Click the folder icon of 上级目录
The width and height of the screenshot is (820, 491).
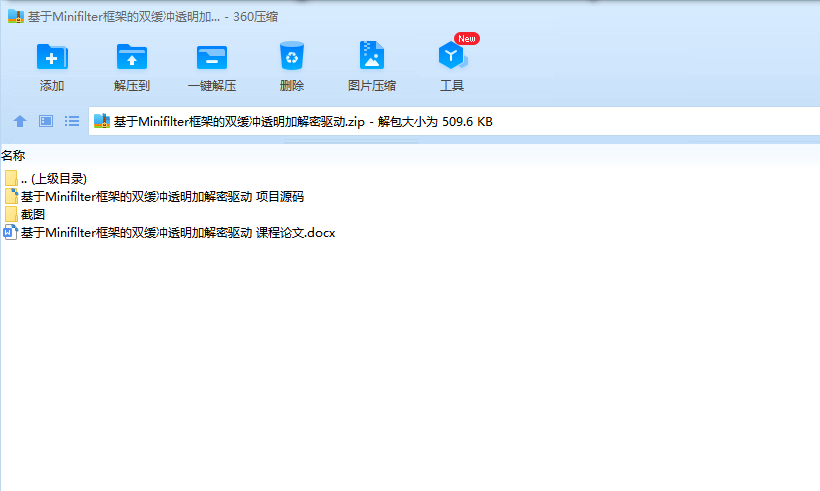click(12, 178)
